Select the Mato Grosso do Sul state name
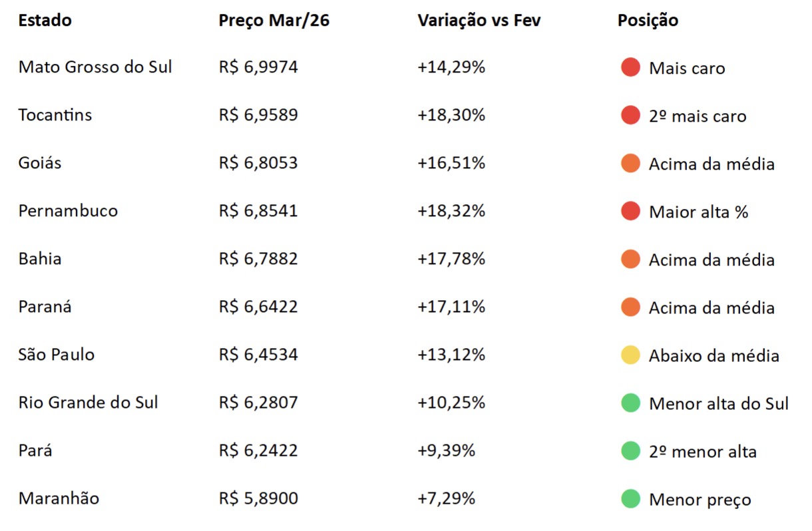The image size is (812, 531). (95, 67)
